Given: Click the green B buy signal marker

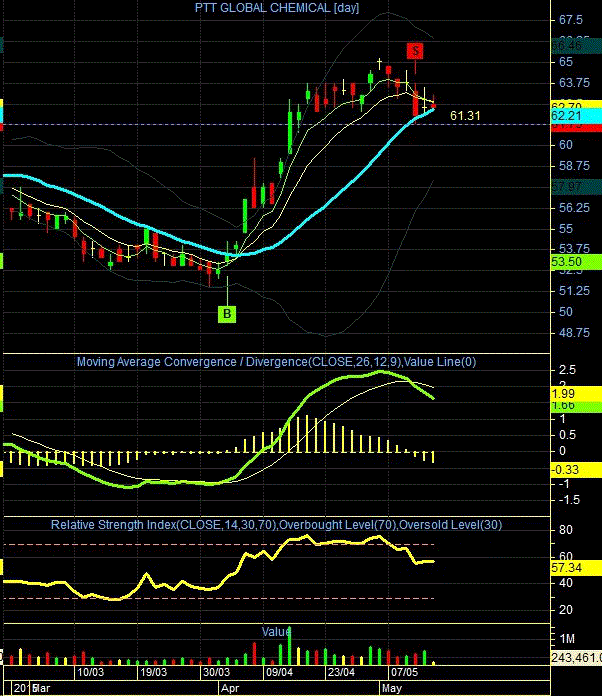Looking at the screenshot, I should point(227,314).
